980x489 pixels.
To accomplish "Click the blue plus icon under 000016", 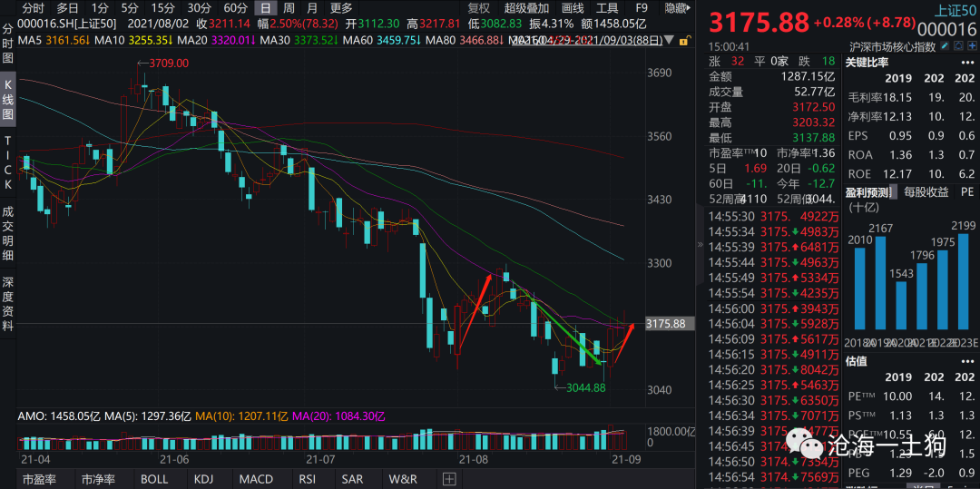I will pos(970,46).
